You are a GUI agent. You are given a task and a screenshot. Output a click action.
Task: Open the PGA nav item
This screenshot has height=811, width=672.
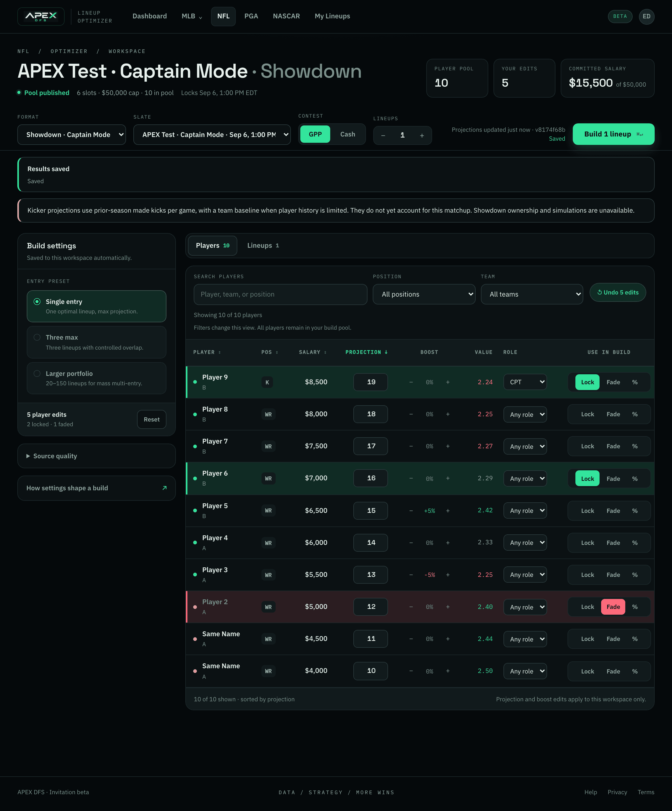[251, 16]
